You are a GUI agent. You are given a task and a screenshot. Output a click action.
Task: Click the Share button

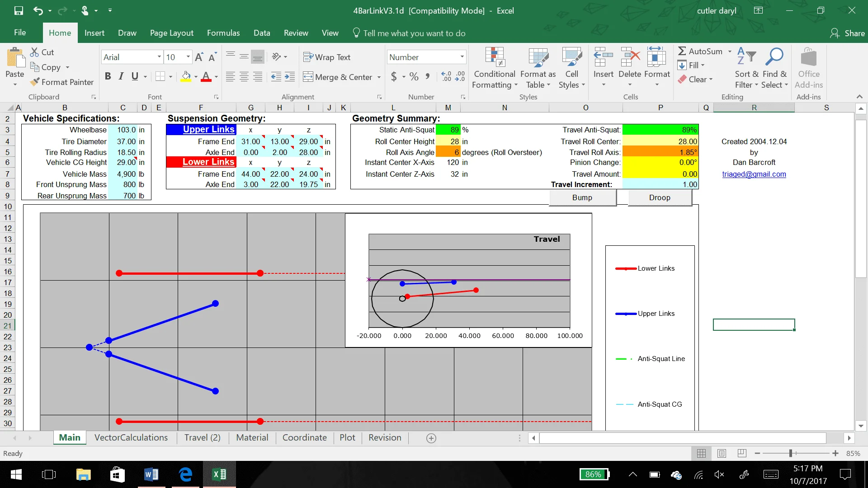pyautogui.click(x=847, y=33)
